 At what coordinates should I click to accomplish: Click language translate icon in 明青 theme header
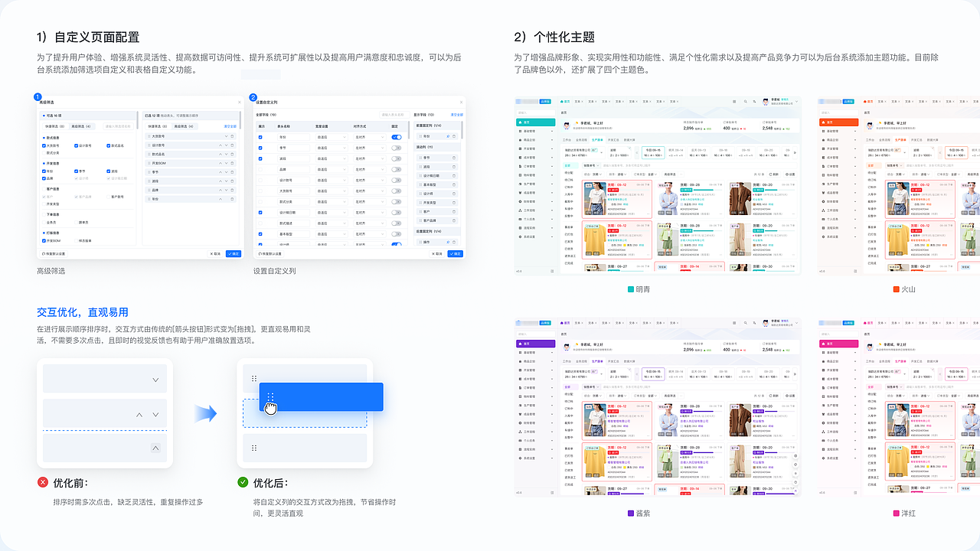coord(754,102)
